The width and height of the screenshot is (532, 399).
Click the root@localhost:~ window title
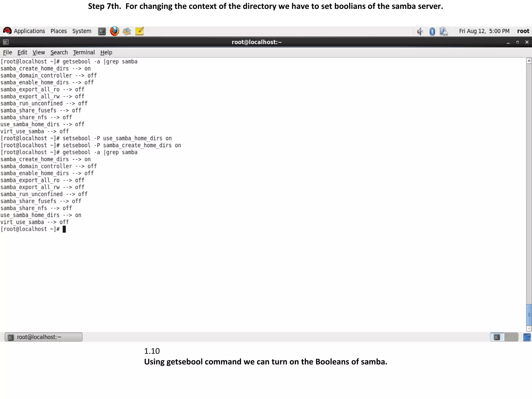click(x=257, y=42)
